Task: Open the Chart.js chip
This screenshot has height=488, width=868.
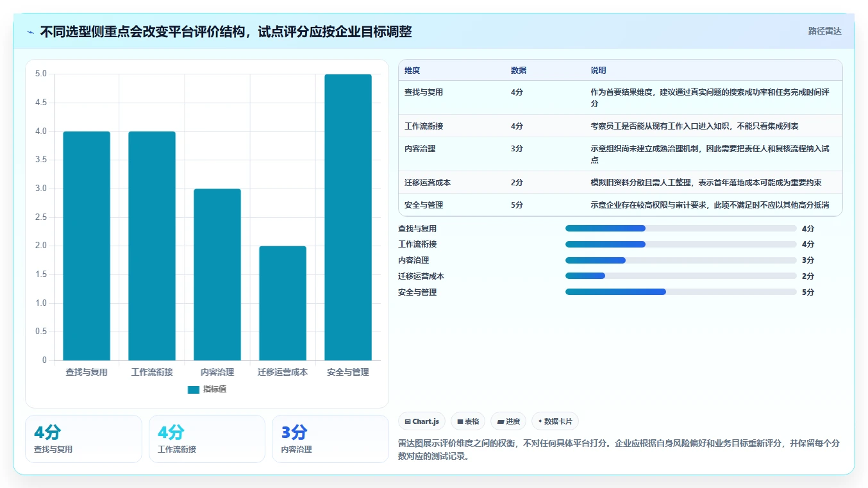Action: (422, 421)
